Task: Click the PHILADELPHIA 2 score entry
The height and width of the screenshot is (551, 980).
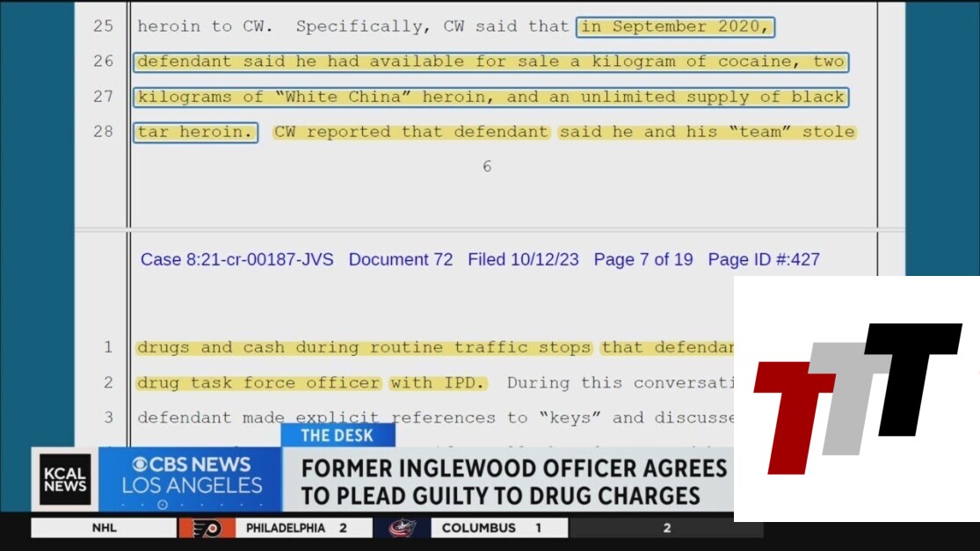Action: 296,528
